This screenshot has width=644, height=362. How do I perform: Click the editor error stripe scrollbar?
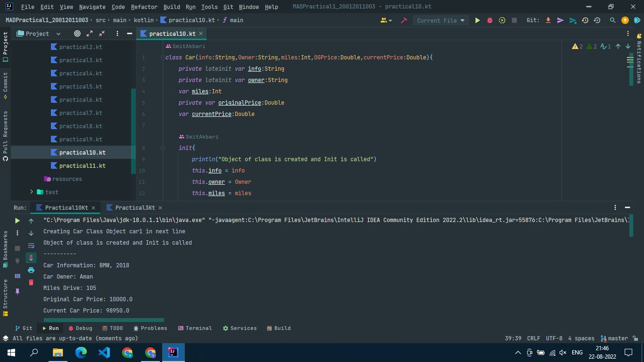pos(630,69)
